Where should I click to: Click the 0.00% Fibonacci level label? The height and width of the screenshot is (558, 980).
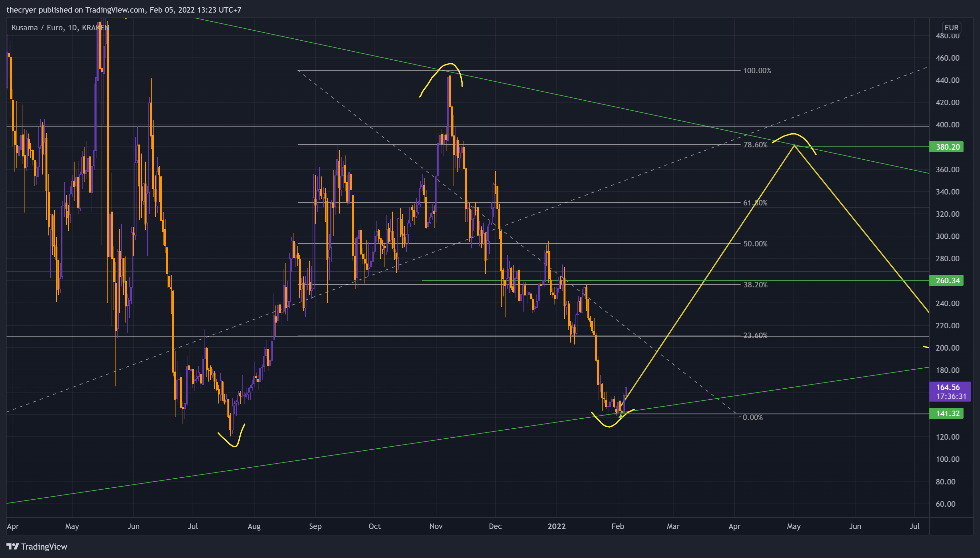753,417
